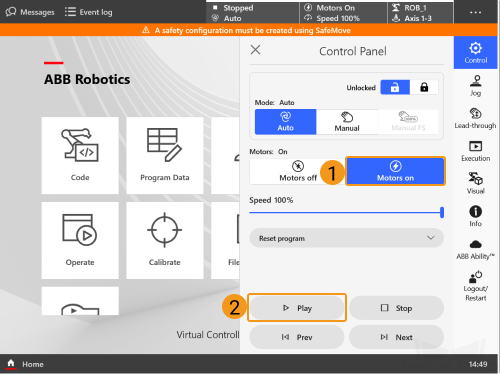The width and height of the screenshot is (500, 374).
Task: Expand the Reset program dropdown
Action: click(x=346, y=238)
